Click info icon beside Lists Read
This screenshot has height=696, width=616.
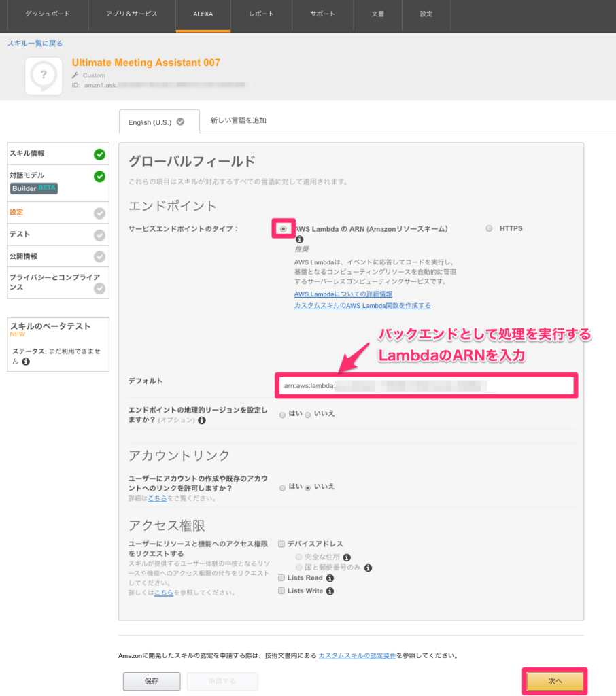[330, 578]
